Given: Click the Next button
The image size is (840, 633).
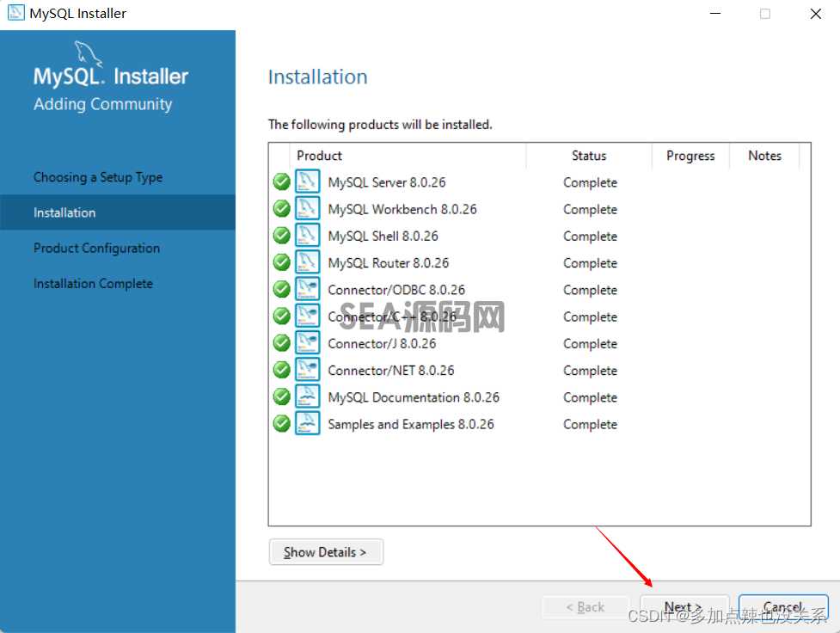Looking at the screenshot, I should pyautogui.click(x=684, y=607).
